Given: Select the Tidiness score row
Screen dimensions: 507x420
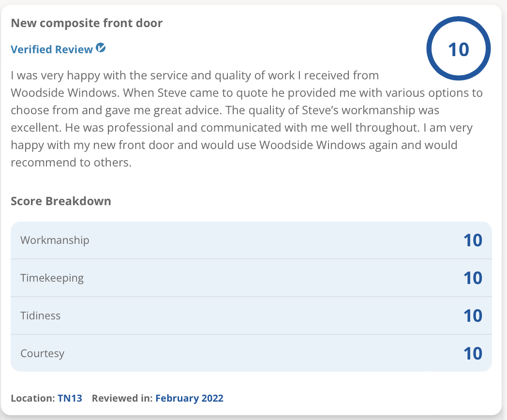Looking at the screenshot, I should click(251, 315).
